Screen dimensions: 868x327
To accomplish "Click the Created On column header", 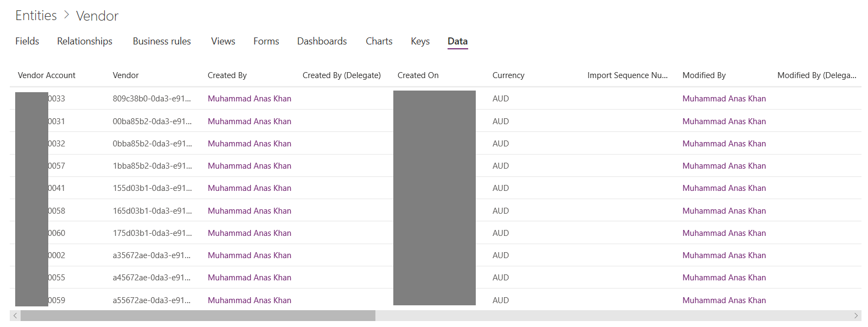I will coord(418,75).
